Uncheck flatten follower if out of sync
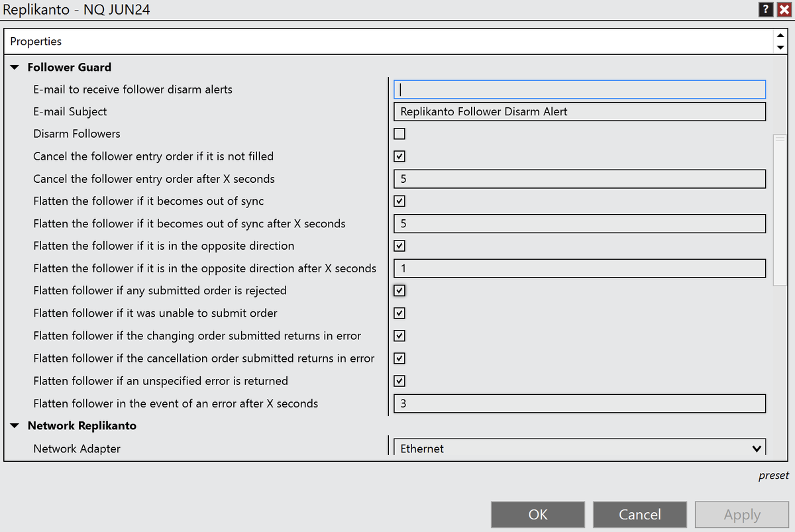This screenshot has height=532, width=795. tap(399, 201)
